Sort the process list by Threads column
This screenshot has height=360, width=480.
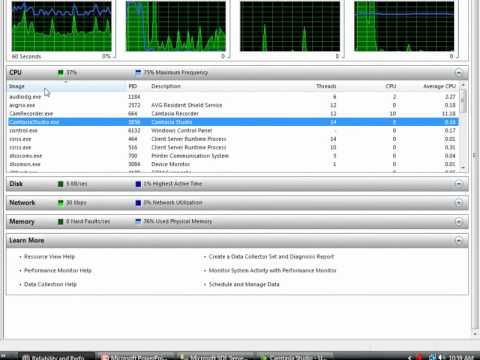[326, 86]
